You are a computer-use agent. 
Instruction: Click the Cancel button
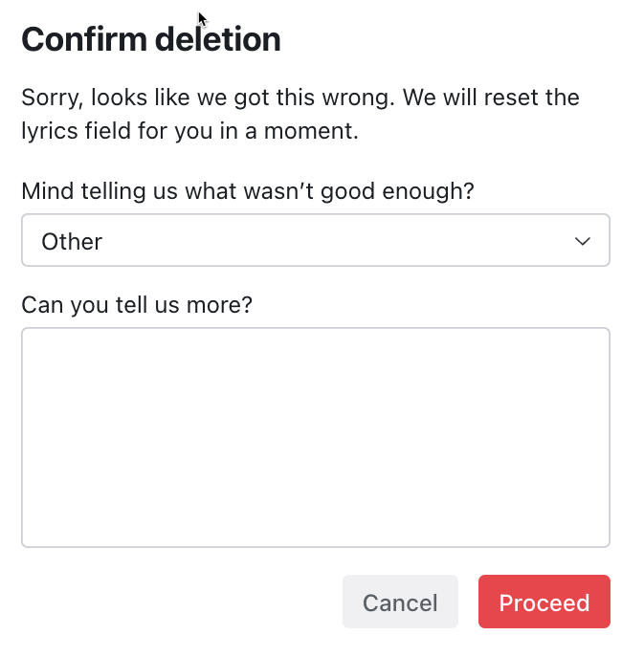click(400, 602)
